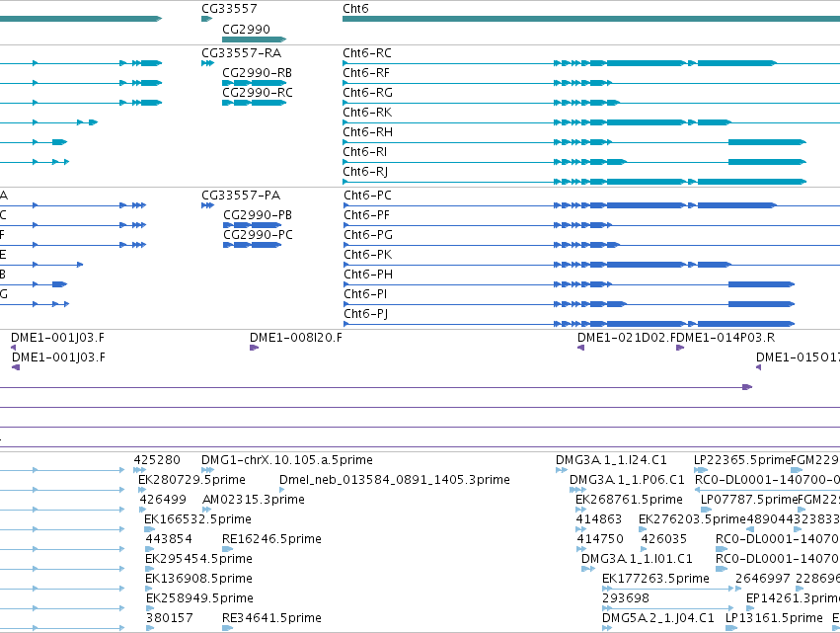Select the CG2990 gene label
The width and height of the screenshot is (840, 633).
coord(246,29)
